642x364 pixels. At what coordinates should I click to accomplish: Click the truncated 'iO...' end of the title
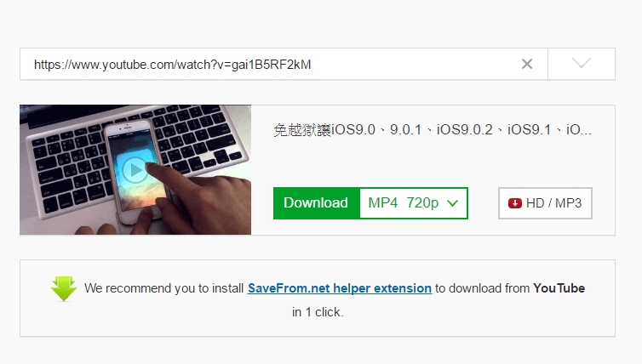coord(579,129)
